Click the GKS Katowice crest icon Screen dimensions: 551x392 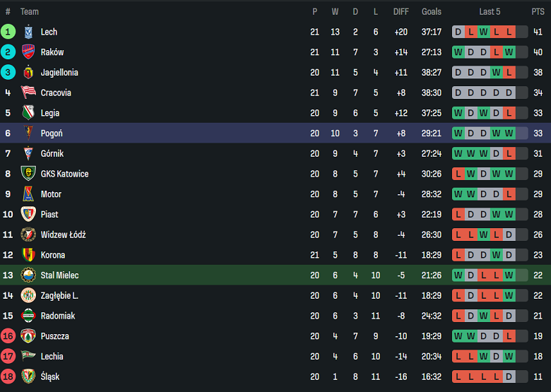click(x=28, y=174)
